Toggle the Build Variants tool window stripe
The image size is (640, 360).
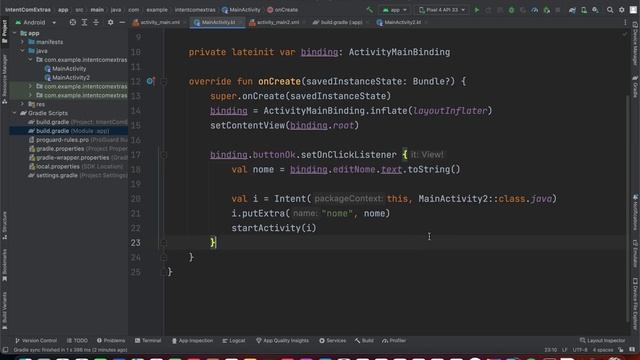(x=4, y=311)
